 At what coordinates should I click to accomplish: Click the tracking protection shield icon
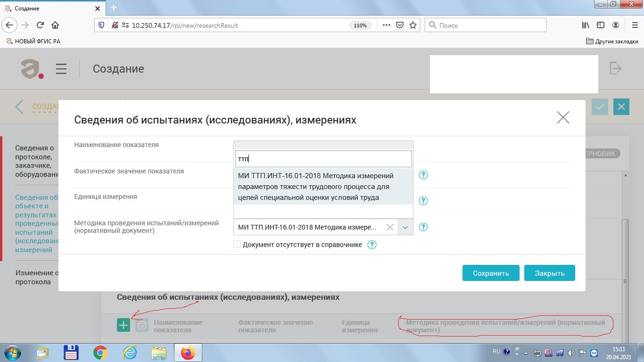pos(101,25)
